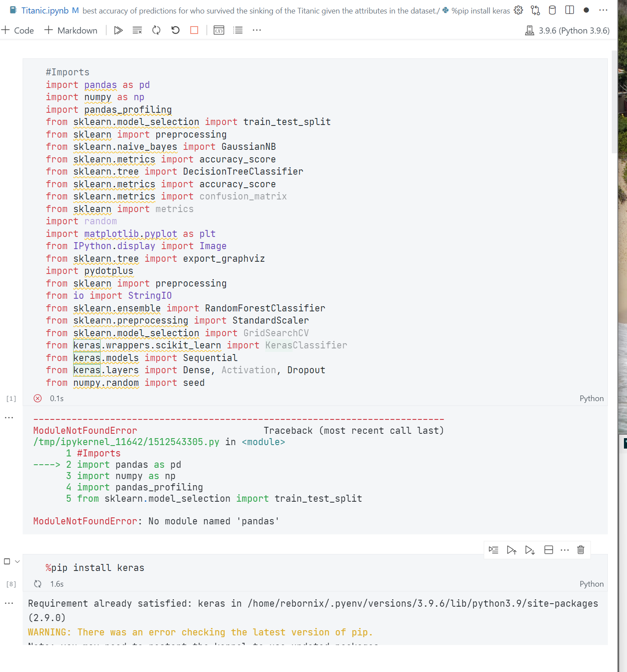Click the database cylinder icon in title bar

pos(552,10)
